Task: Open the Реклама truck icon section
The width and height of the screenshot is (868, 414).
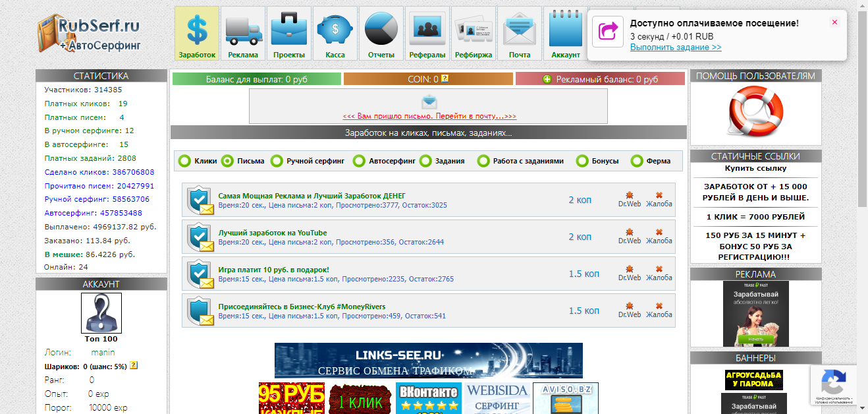Action: (243, 34)
